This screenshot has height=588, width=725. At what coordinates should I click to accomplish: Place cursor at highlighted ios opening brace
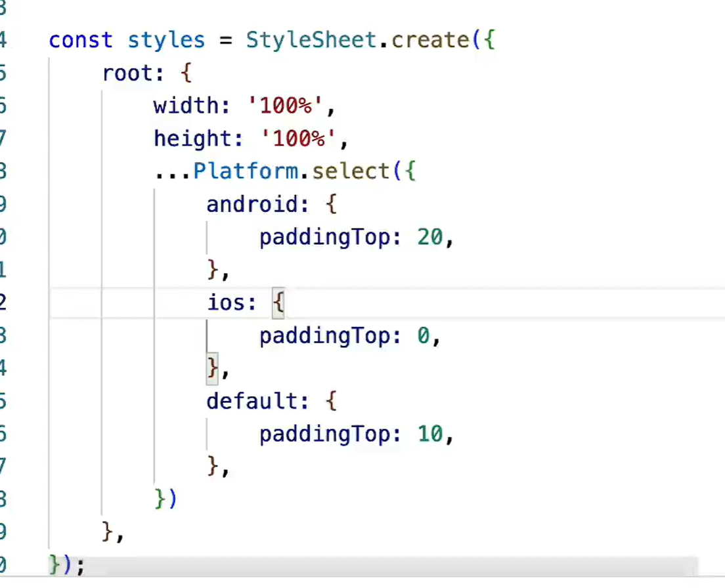278,303
